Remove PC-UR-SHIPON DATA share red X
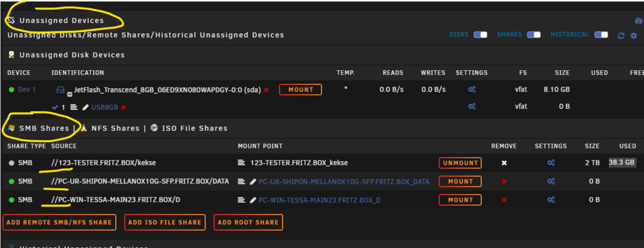Image resolution: width=644 pixels, height=248 pixels. click(504, 182)
